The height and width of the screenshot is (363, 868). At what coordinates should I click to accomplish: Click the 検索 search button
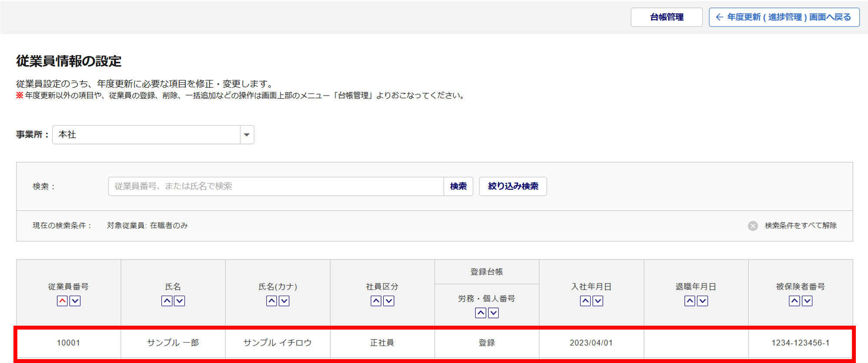pyautogui.click(x=458, y=186)
